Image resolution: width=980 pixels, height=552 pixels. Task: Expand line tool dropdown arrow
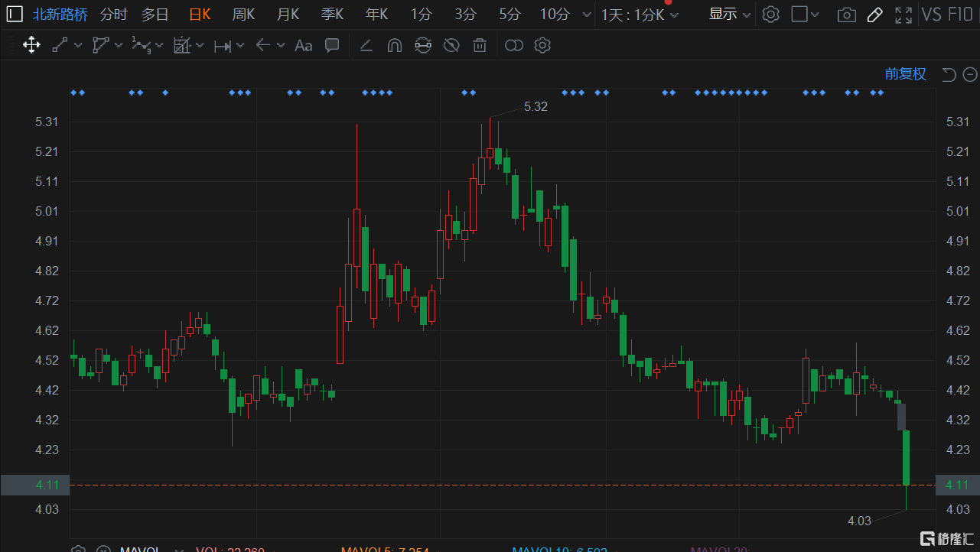point(77,46)
